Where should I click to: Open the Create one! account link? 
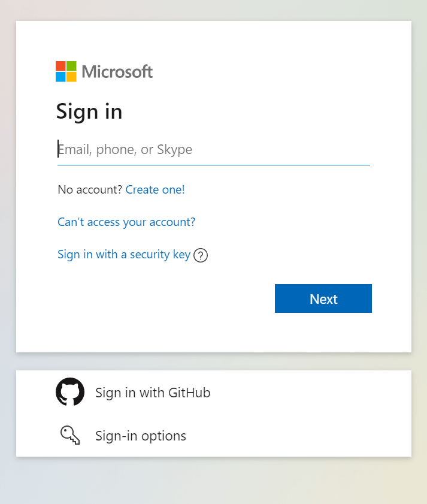[x=155, y=189]
